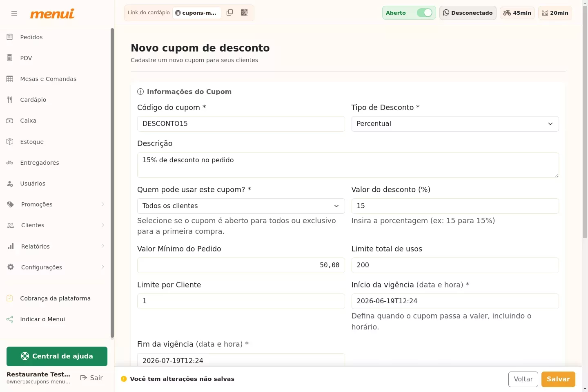Click the info icon beside Informações do Cupom
Screen dimensions: 588x392
click(140, 92)
